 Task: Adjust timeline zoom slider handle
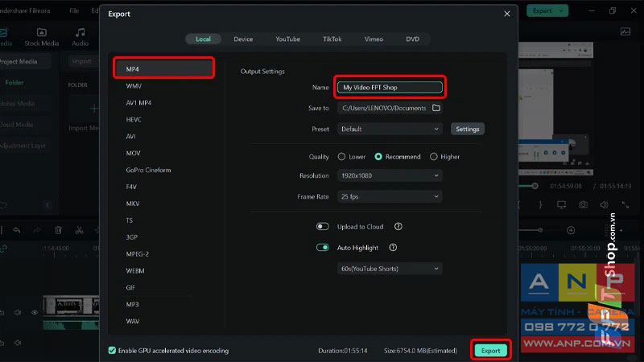(x=540, y=230)
